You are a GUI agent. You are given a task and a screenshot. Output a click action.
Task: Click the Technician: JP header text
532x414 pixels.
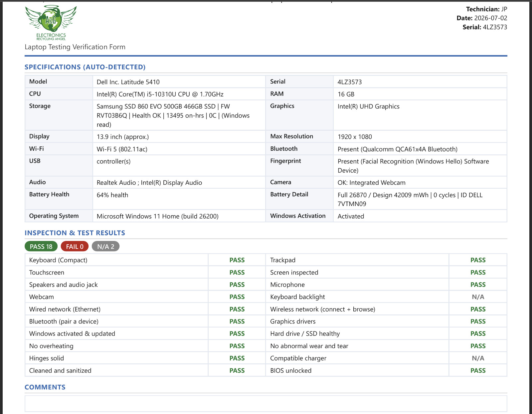(x=486, y=9)
